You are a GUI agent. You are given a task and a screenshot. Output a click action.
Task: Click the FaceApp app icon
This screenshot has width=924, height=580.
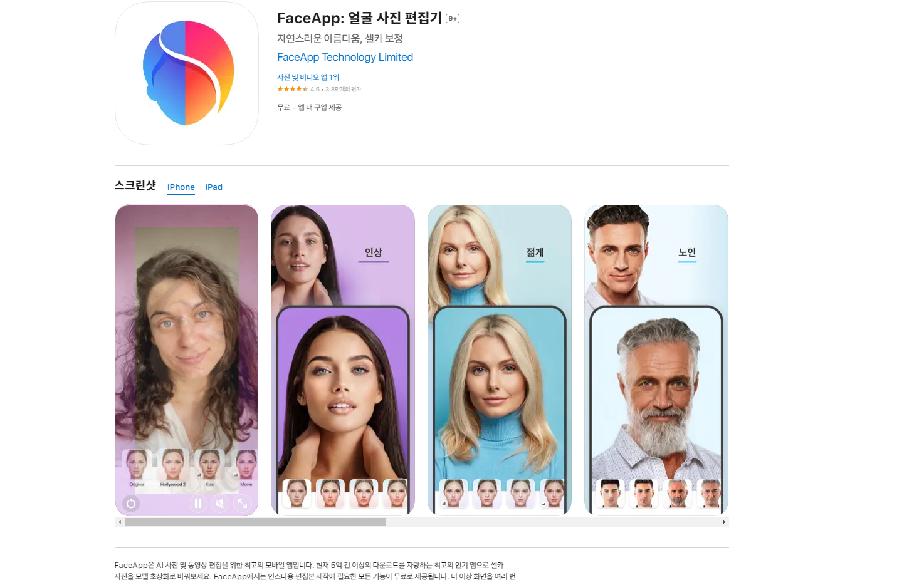click(187, 73)
